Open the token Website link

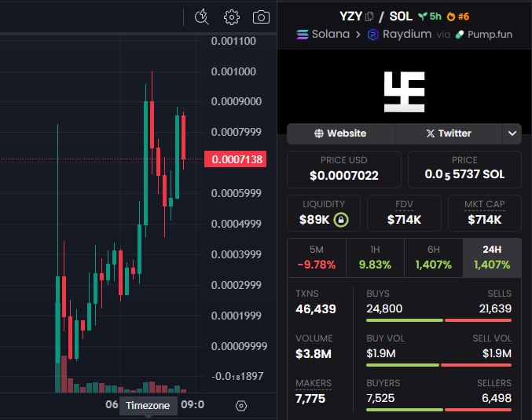click(x=340, y=133)
